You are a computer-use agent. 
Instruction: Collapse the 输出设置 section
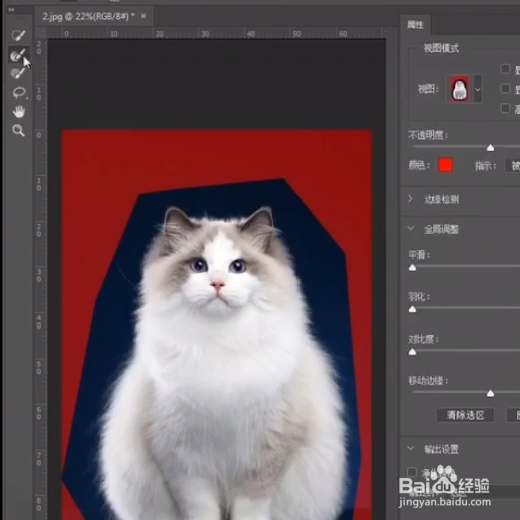(411, 449)
